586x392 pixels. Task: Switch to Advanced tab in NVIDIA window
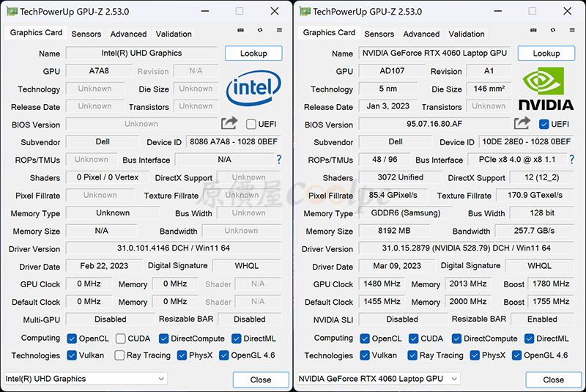tap(421, 34)
